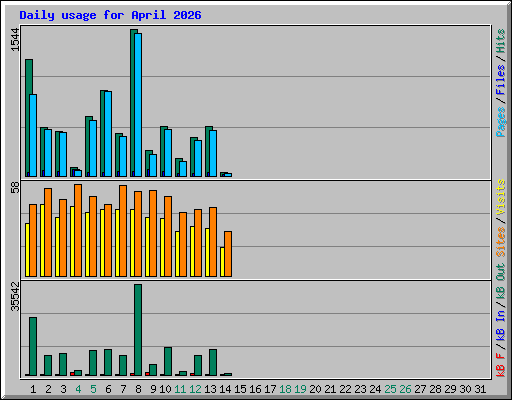Click the green kB Out bar for day 13

point(213,362)
